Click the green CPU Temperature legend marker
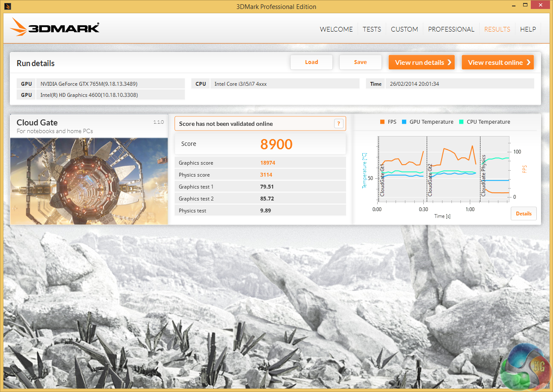The height and width of the screenshot is (392, 553). pyautogui.click(x=461, y=122)
